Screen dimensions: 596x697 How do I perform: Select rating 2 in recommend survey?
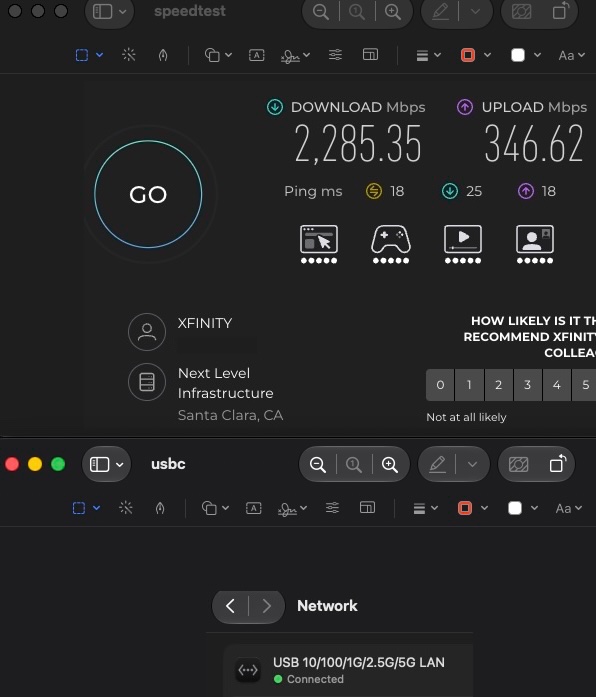pos(499,385)
